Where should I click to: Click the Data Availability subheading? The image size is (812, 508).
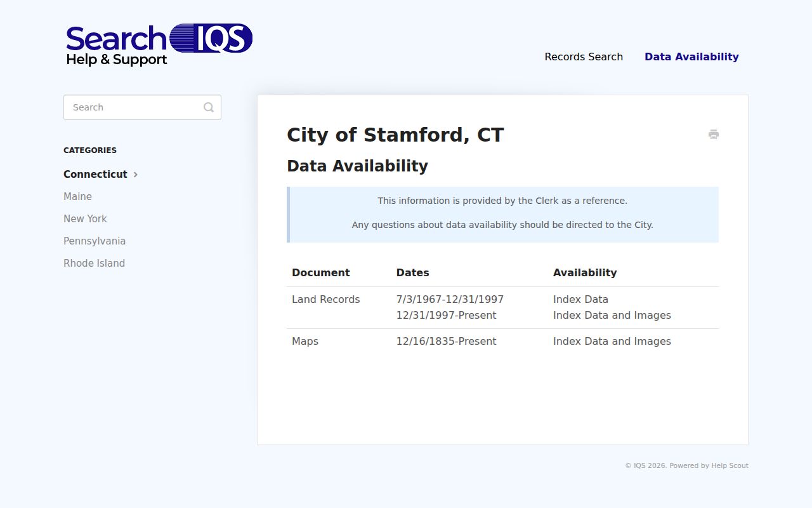point(357,166)
